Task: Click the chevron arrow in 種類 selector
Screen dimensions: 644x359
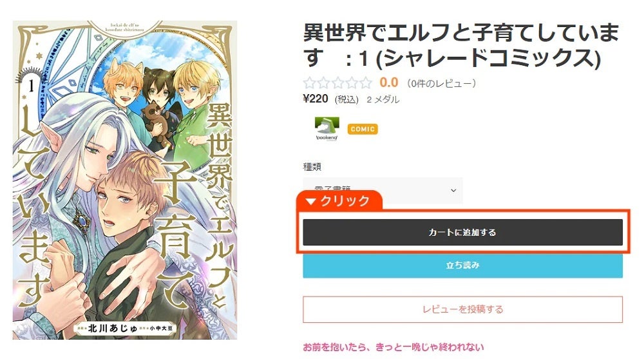Action: click(x=453, y=190)
